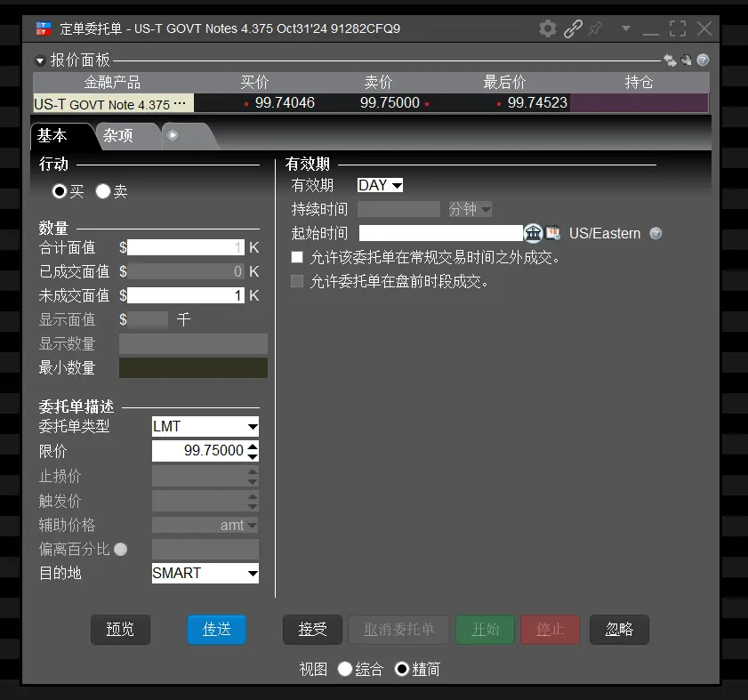The height and width of the screenshot is (700, 748).
Task: Open the 目的地 SMART dropdown
Action: [205, 573]
